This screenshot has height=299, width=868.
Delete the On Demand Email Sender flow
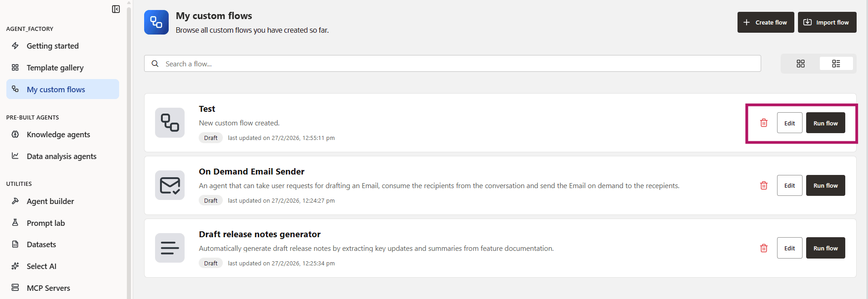point(764,185)
